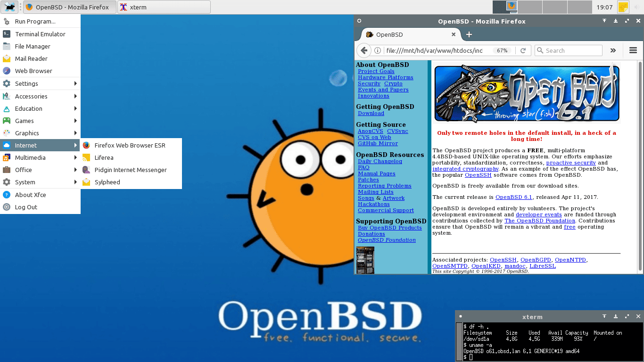This screenshot has width=644, height=362.
Task: Open the Daily Changelog link
Action: pyautogui.click(x=380, y=161)
